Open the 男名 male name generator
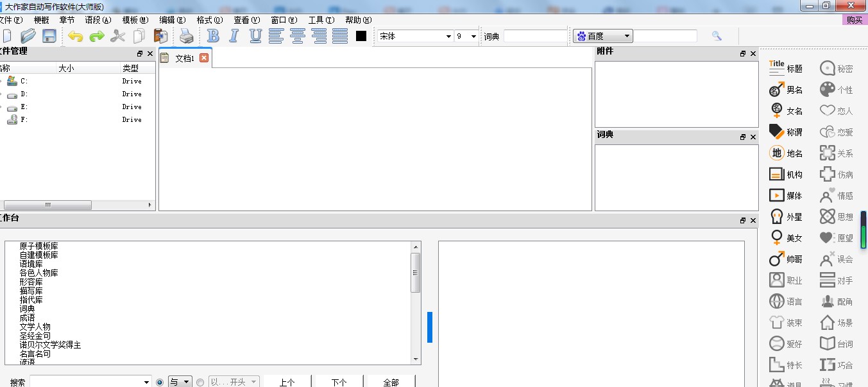The image size is (868, 387). click(x=785, y=90)
